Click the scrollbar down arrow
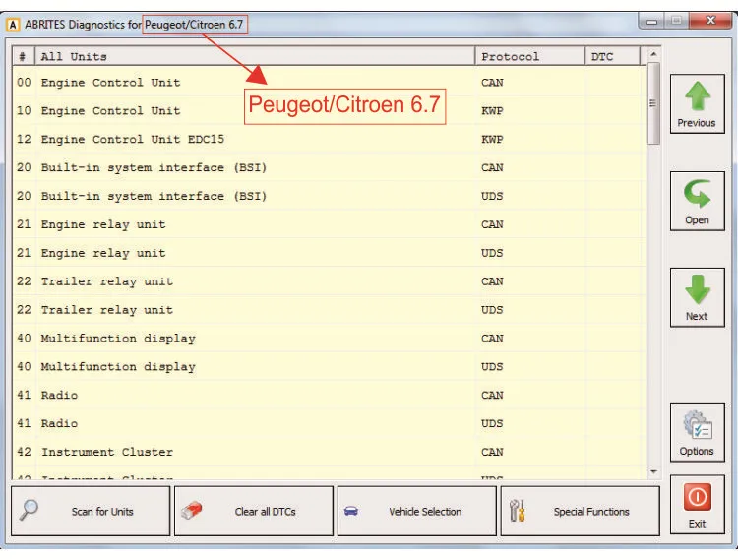Viewport: 738px width, 560px height. (653, 471)
